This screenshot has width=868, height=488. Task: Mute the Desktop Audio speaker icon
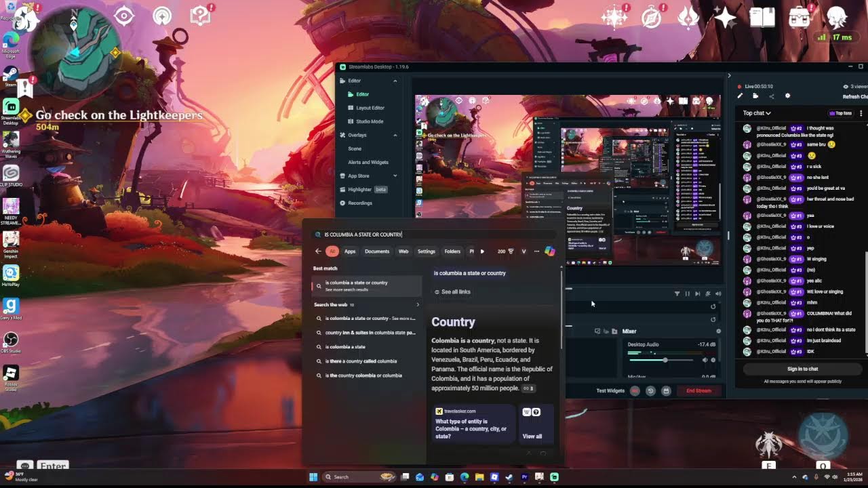coord(705,360)
